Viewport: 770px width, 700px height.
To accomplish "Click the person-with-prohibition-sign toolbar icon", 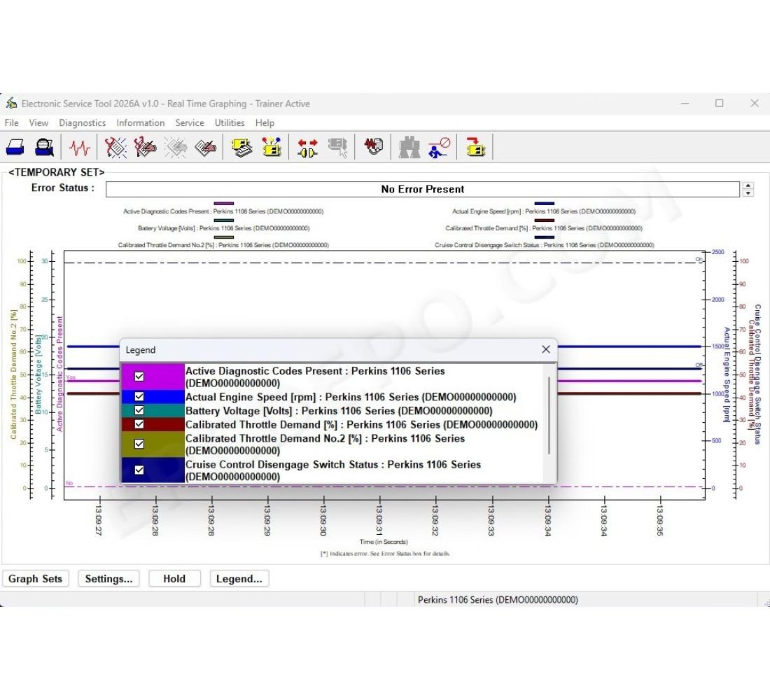I will [x=439, y=147].
